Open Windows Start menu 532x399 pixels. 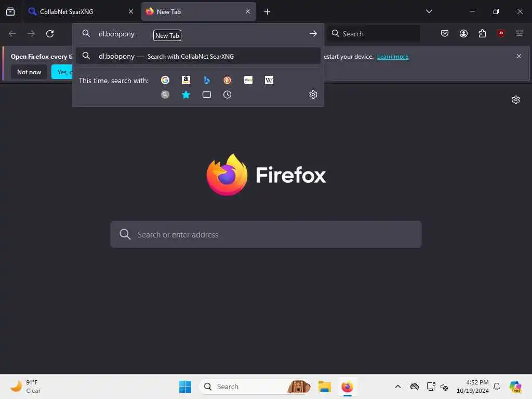point(185,387)
